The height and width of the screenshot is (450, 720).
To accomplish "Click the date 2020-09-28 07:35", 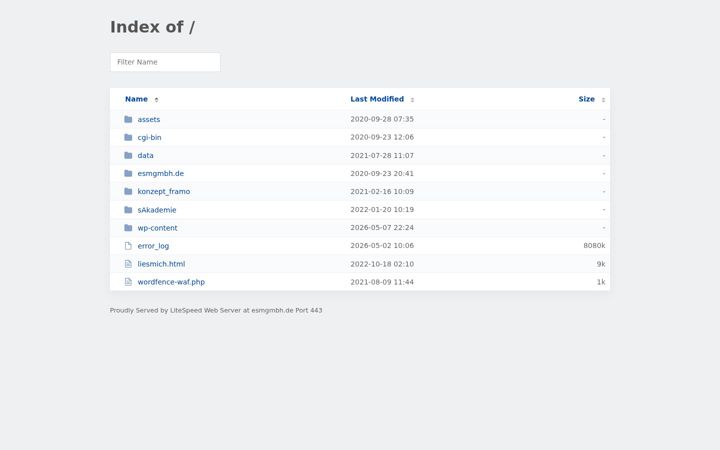I will [382, 119].
